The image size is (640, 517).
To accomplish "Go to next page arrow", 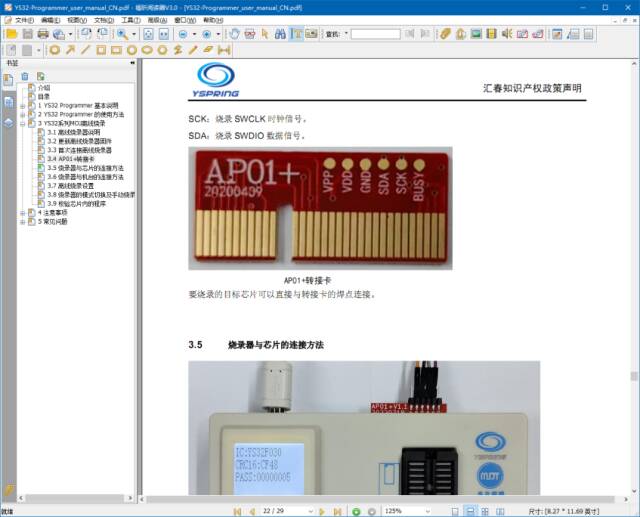I will (x=322, y=511).
